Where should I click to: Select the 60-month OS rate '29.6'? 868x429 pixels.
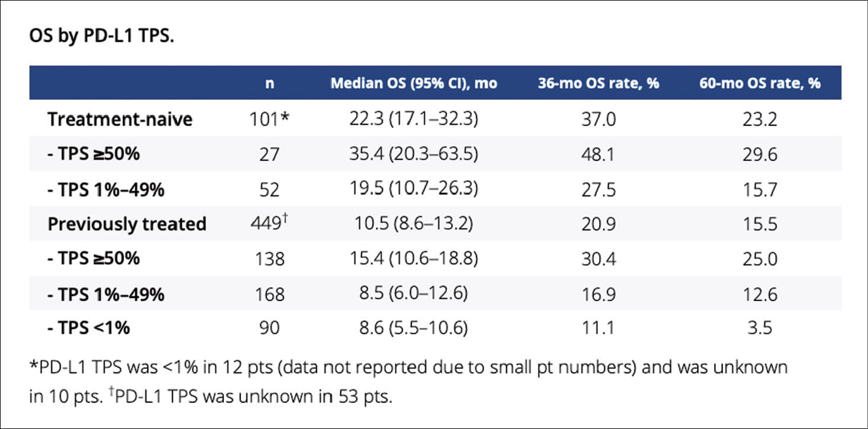click(760, 154)
